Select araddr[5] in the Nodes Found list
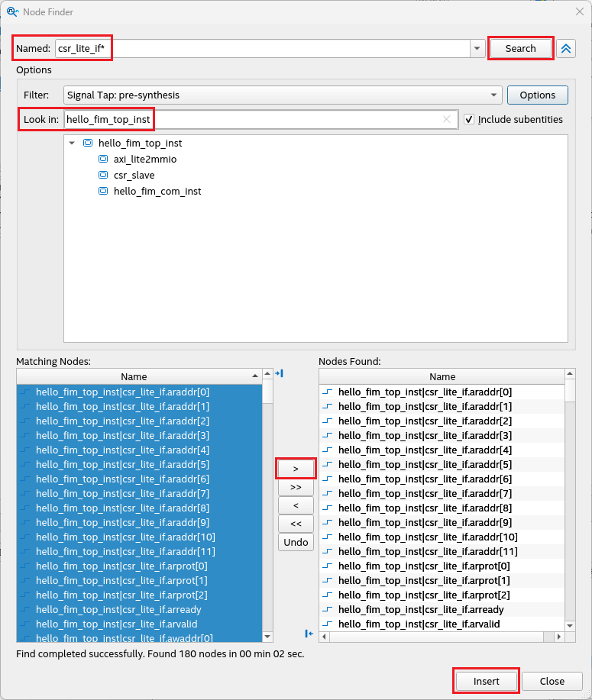The width and height of the screenshot is (592, 700). pos(425,464)
